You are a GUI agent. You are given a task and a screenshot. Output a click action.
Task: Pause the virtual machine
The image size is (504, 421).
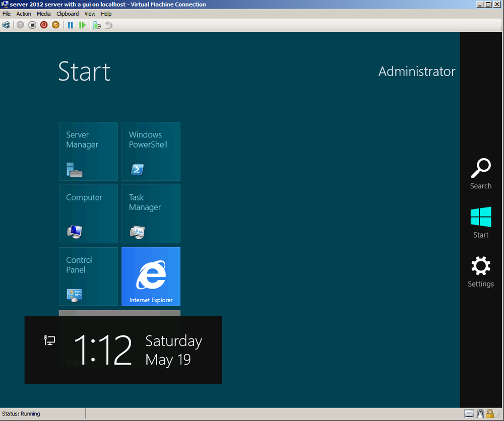click(x=71, y=25)
